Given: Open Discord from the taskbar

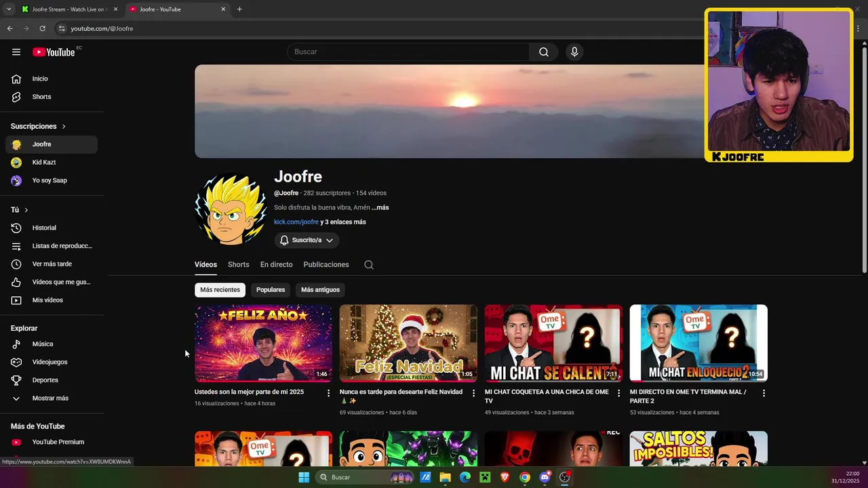Looking at the screenshot, I should pyautogui.click(x=545, y=477).
